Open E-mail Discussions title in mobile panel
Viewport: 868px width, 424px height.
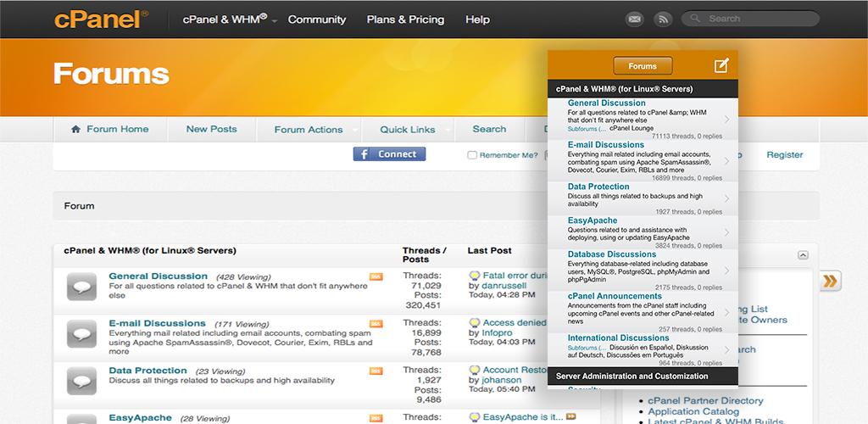pyautogui.click(x=605, y=145)
